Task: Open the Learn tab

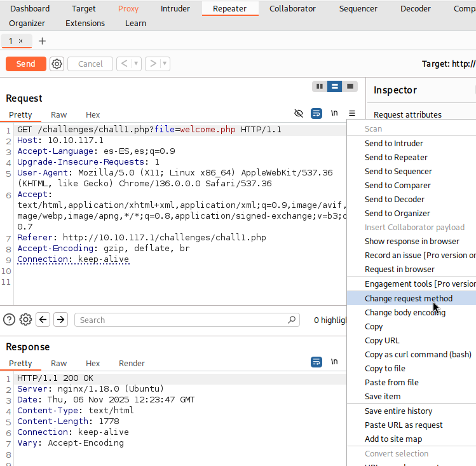Action: click(136, 23)
